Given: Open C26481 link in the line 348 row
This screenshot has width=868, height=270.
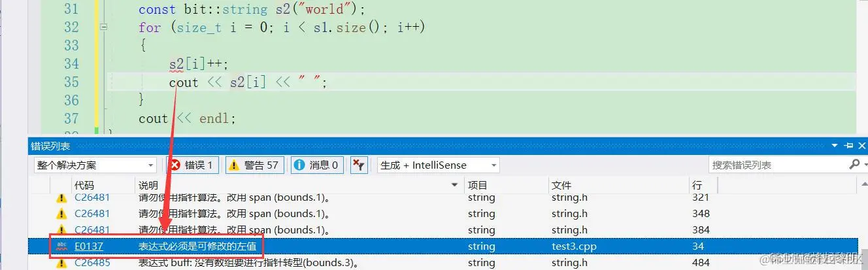Looking at the screenshot, I should pos(92,213).
